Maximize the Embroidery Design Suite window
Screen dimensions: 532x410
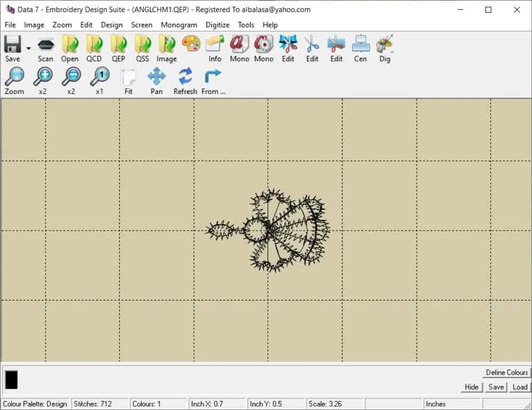(488, 10)
